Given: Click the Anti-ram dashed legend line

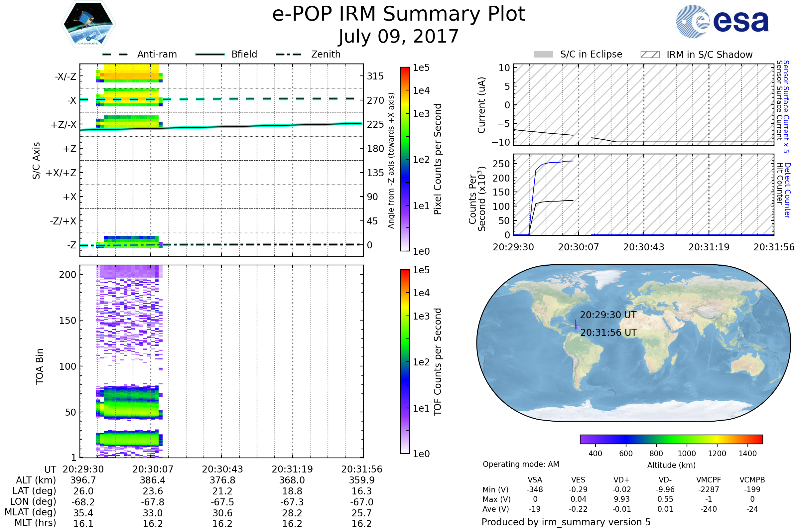Looking at the screenshot, I should pyautogui.click(x=115, y=54).
